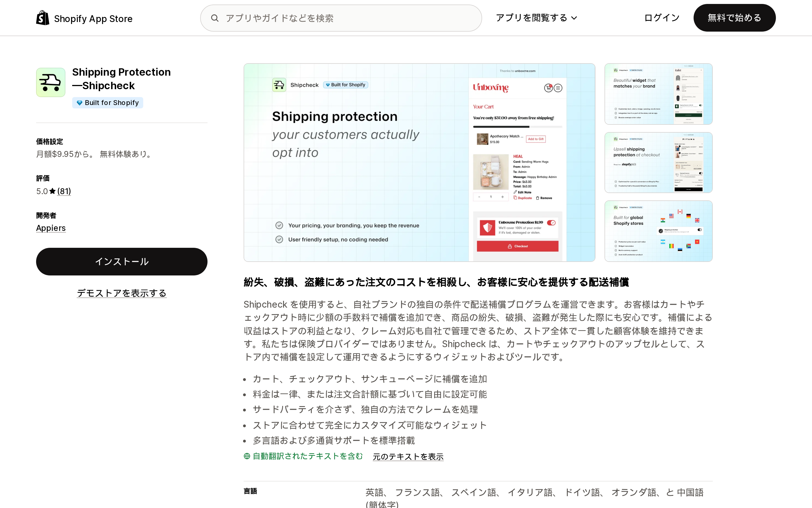The image size is (812, 508).
Task: Click 自動翻訳されたテキストを含む notice text
Action: (308, 456)
